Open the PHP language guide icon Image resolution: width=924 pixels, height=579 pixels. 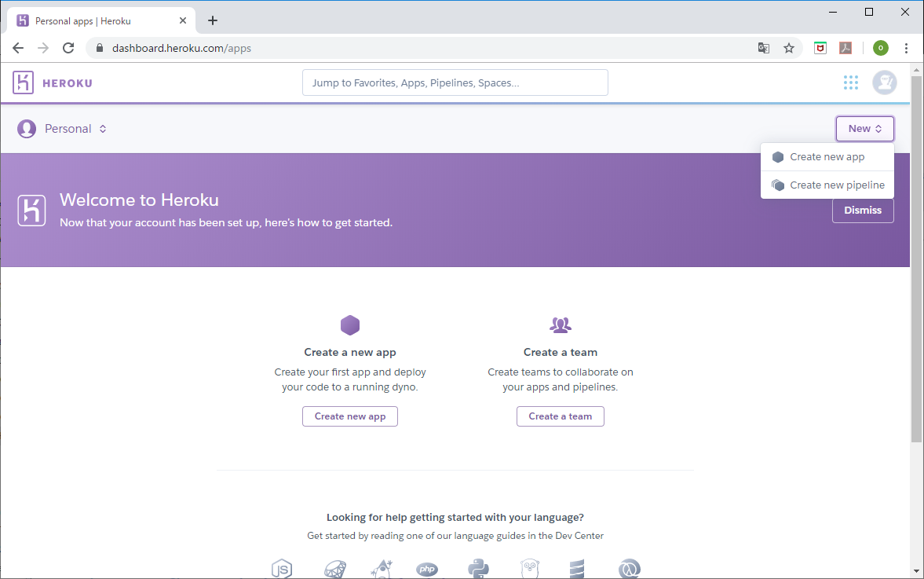pyautogui.click(x=427, y=570)
